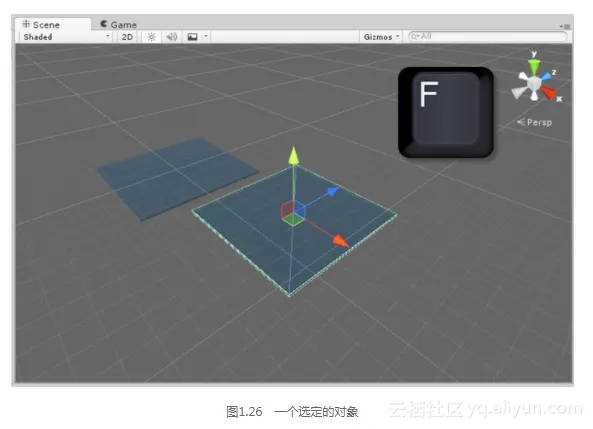Screen dimensions: 593x429
Task: Click the blue Z-axis move arrow
Action: point(332,191)
